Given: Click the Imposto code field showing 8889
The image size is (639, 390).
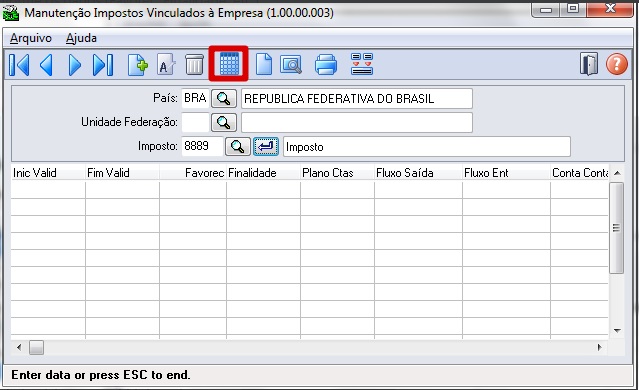Looking at the screenshot, I should coord(203,146).
